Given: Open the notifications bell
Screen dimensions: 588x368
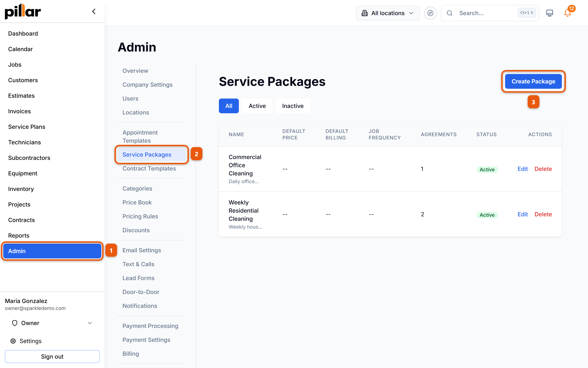Looking at the screenshot, I should tap(567, 13).
